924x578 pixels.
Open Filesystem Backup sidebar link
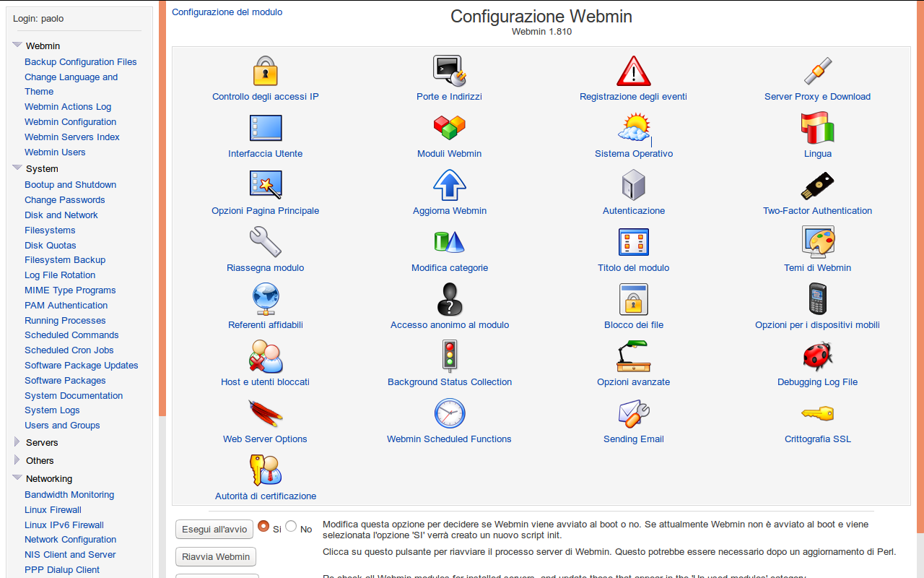point(65,260)
